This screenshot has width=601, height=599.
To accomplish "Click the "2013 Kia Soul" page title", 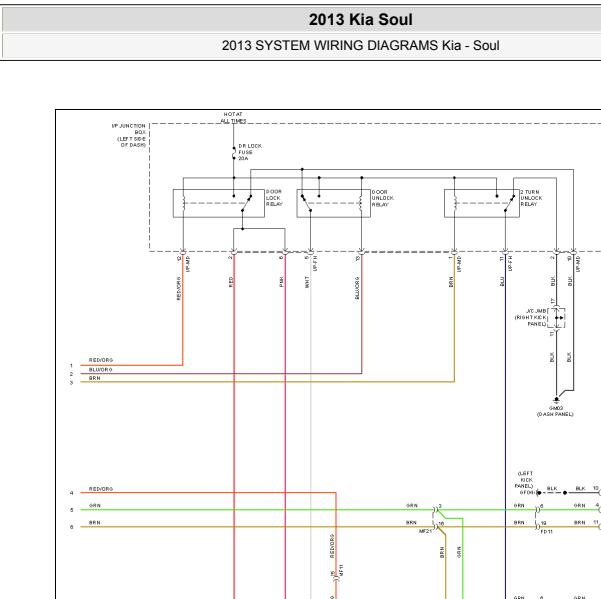I will pos(360,20).
